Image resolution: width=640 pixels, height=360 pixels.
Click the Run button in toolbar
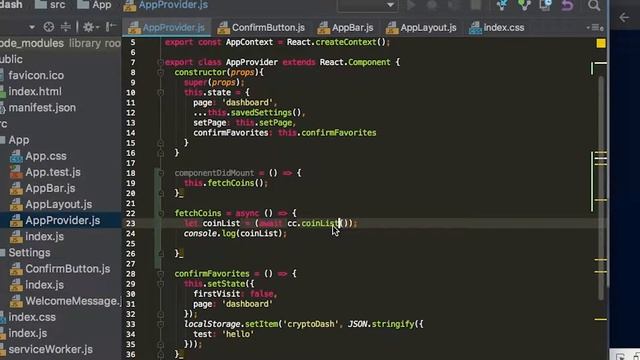pos(411,5)
